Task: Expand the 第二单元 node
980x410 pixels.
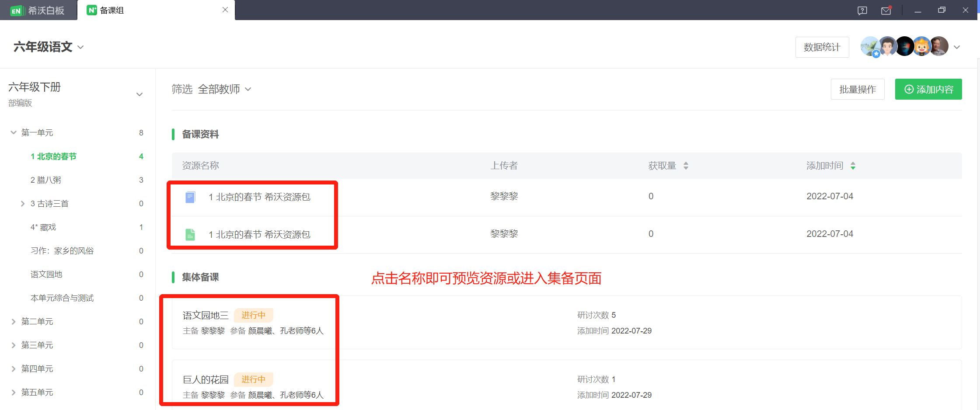Action: point(14,322)
